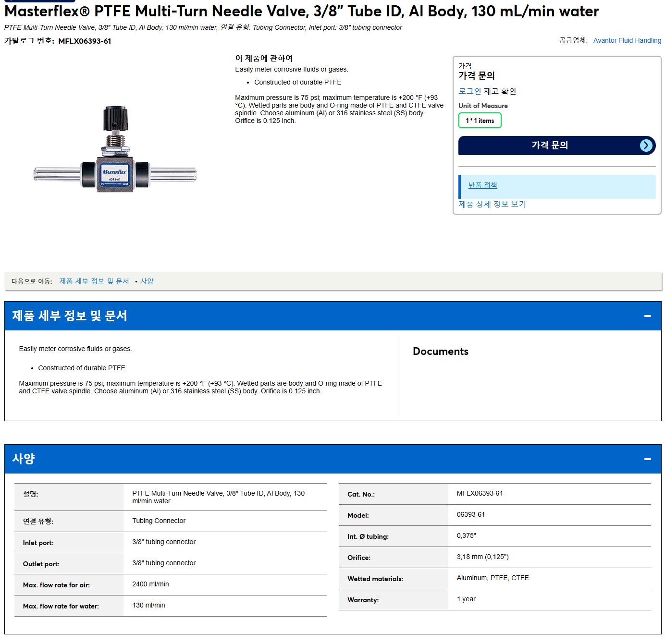665x644 pixels.
Task: Click the Int. Ø tubing value 0,375"
Action: [x=466, y=536]
